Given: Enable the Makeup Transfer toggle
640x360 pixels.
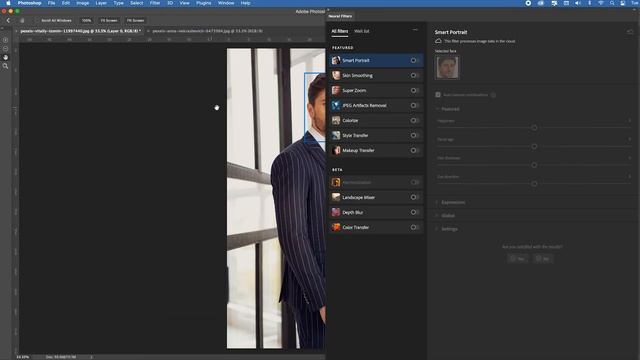Looking at the screenshot, I should 415,150.
